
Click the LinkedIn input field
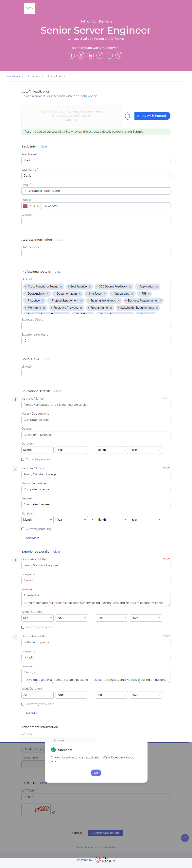click(x=96, y=373)
